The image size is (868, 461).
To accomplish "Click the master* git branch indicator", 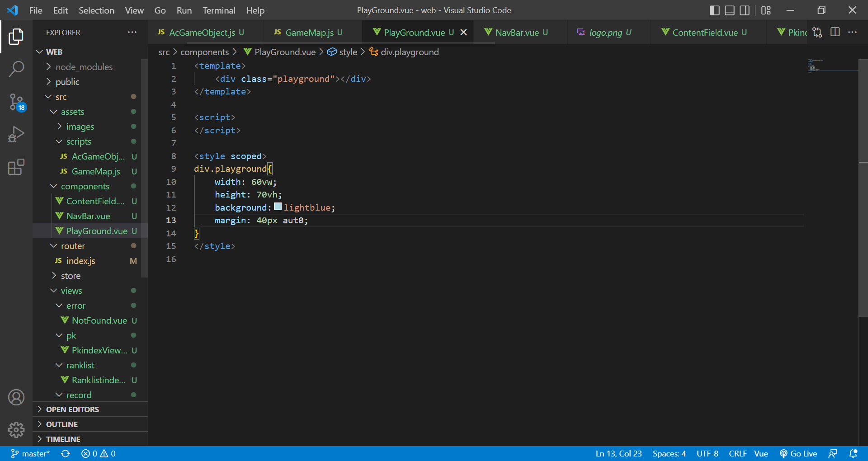I will click(30, 453).
